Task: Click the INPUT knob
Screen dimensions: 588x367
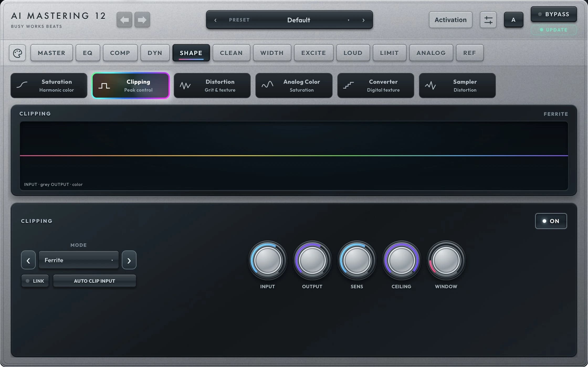Action: tap(267, 260)
